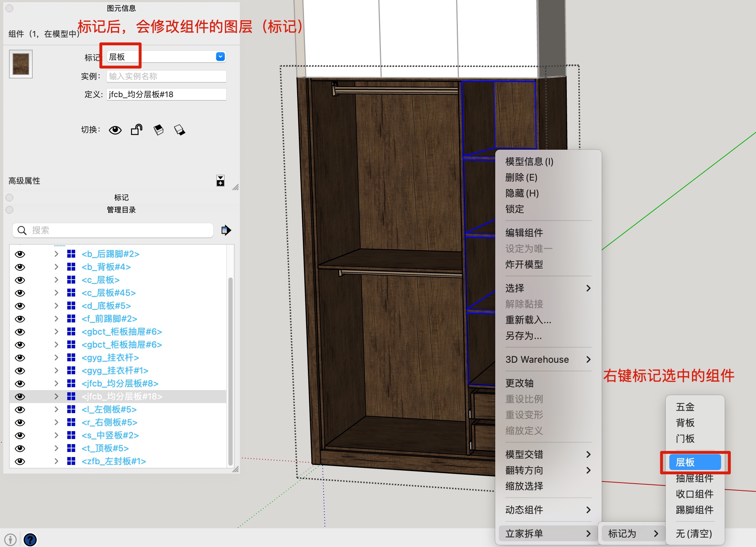
Task: Open the 标记 tag dropdown
Action: (220, 57)
